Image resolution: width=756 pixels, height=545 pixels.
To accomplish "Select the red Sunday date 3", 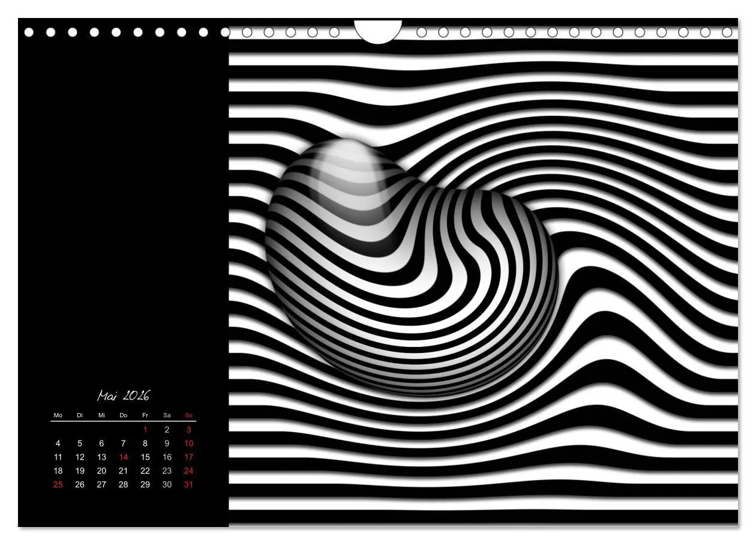I will pyautogui.click(x=188, y=430).
